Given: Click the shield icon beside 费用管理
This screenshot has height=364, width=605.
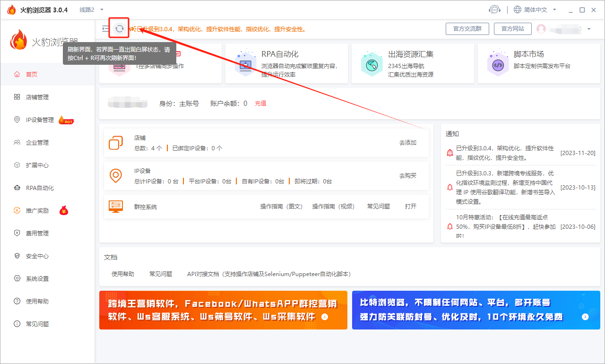Looking at the screenshot, I should 17,233.
